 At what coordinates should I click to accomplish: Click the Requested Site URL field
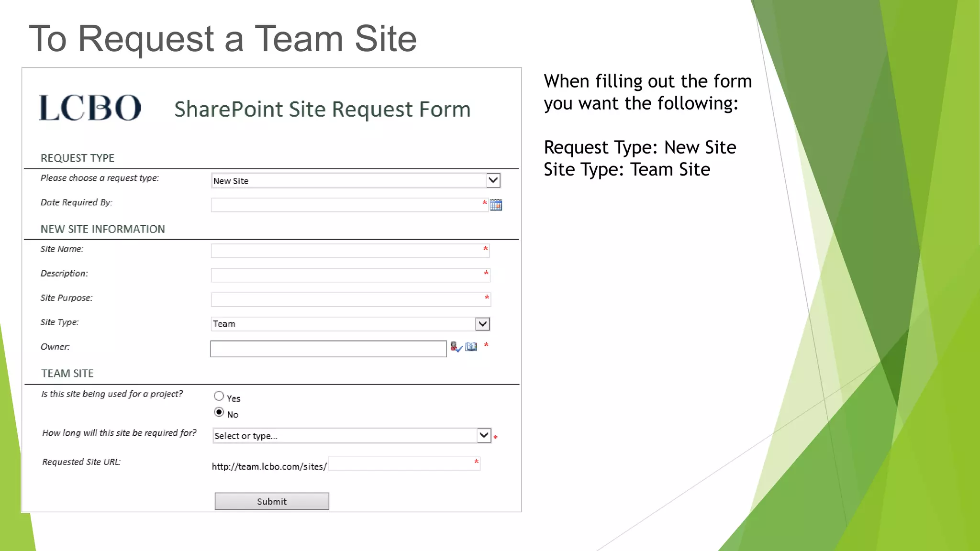pos(404,464)
